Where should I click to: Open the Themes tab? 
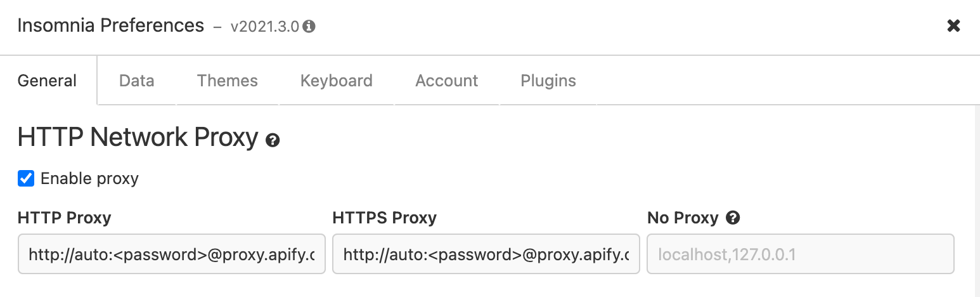227,81
